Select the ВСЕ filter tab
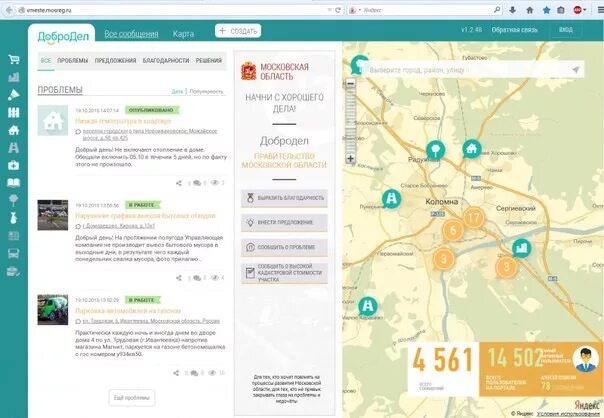Screen dimensions: 604x418 click(46, 60)
